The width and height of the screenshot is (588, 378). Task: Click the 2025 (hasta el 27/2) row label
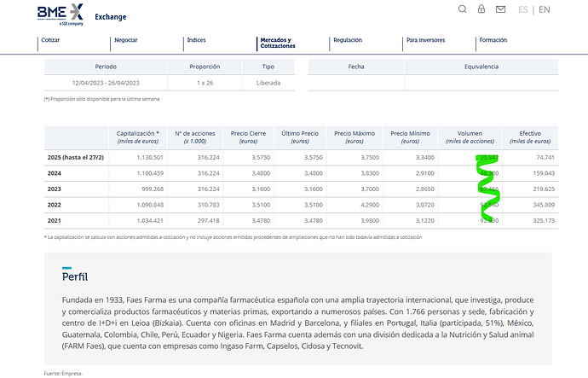[x=75, y=158]
